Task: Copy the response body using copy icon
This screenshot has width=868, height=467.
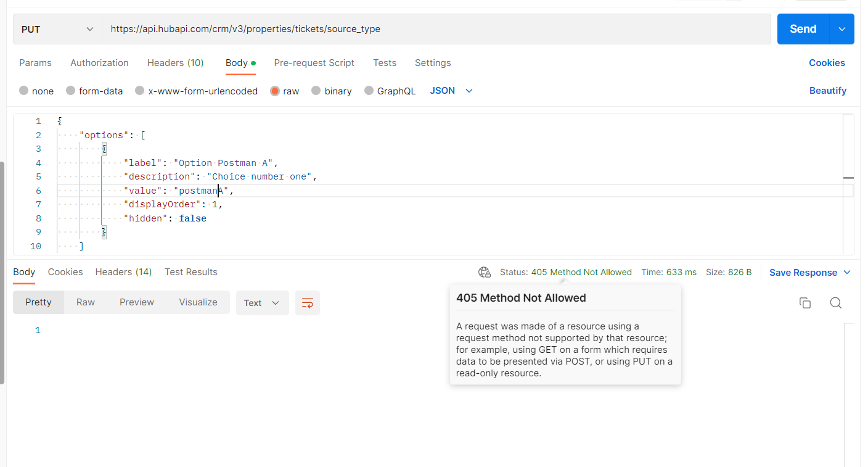Action: point(805,303)
